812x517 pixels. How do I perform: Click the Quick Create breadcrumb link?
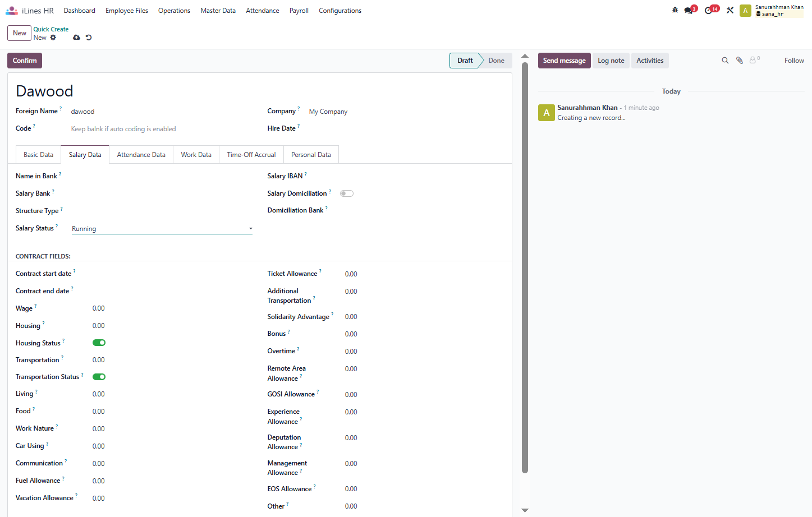(51, 29)
